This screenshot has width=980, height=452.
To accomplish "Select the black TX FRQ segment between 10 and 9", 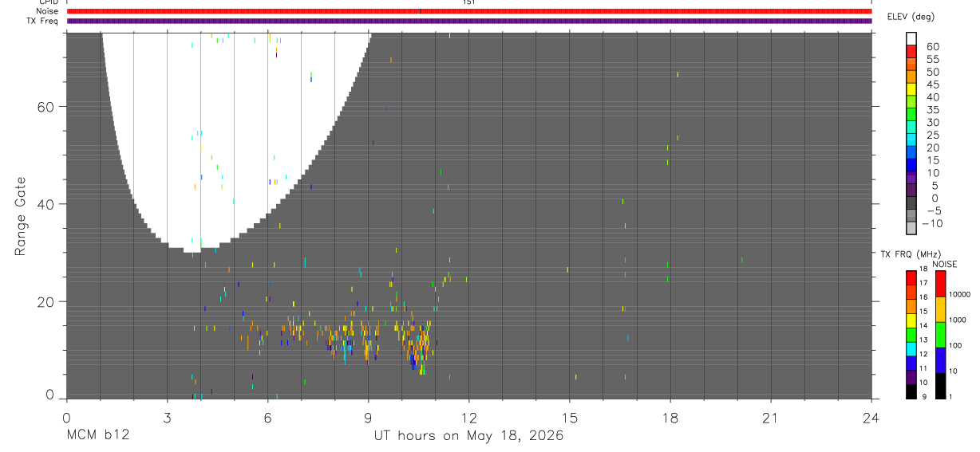I will (911, 391).
